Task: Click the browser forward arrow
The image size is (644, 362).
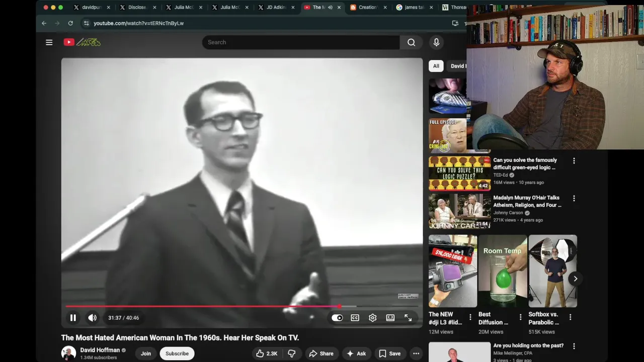Action: pyautogui.click(x=57, y=23)
